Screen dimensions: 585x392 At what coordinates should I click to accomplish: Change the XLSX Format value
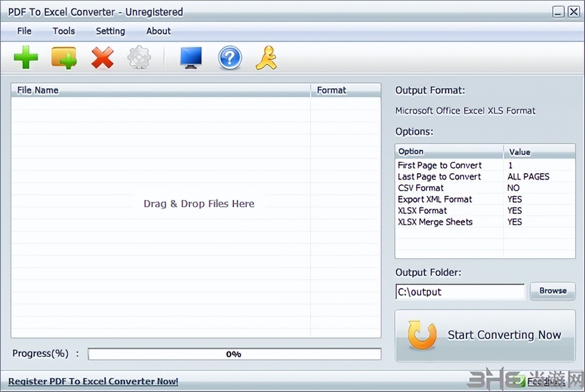click(514, 211)
